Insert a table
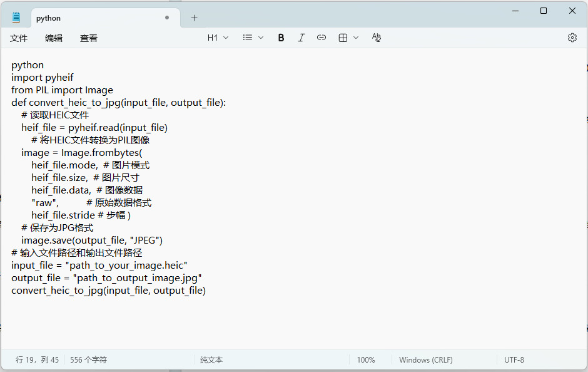The height and width of the screenshot is (372, 588). (x=343, y=38)
